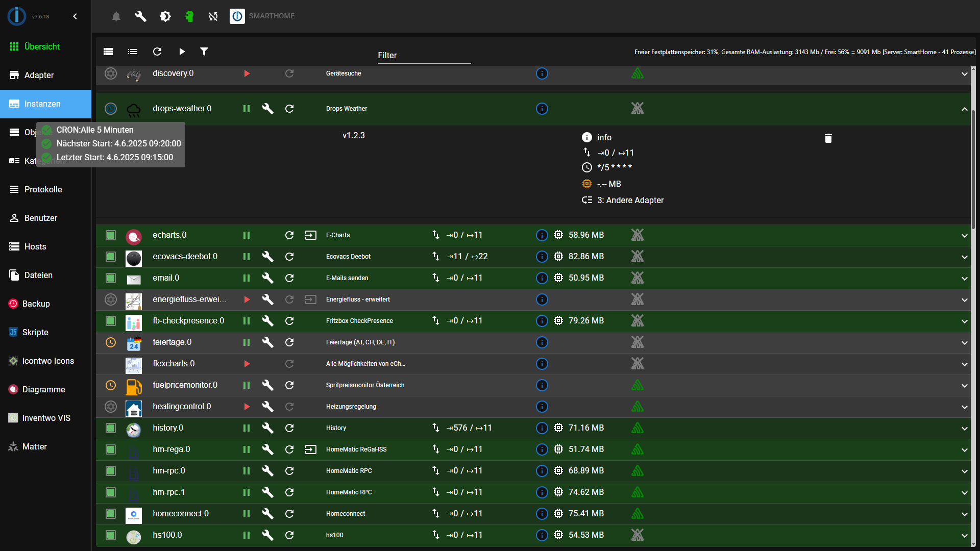Expand hs100.0 row details
This screenshot has width=980, height=551.
964,536
